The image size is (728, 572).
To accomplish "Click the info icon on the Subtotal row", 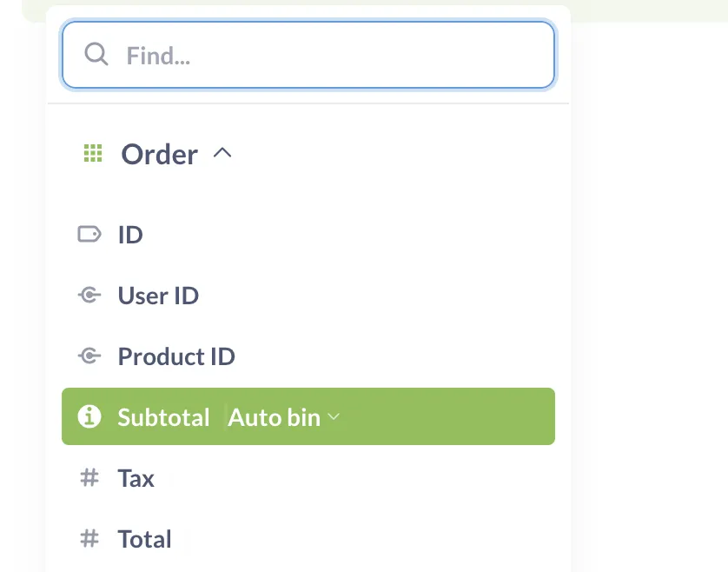I will pos(90,416).
